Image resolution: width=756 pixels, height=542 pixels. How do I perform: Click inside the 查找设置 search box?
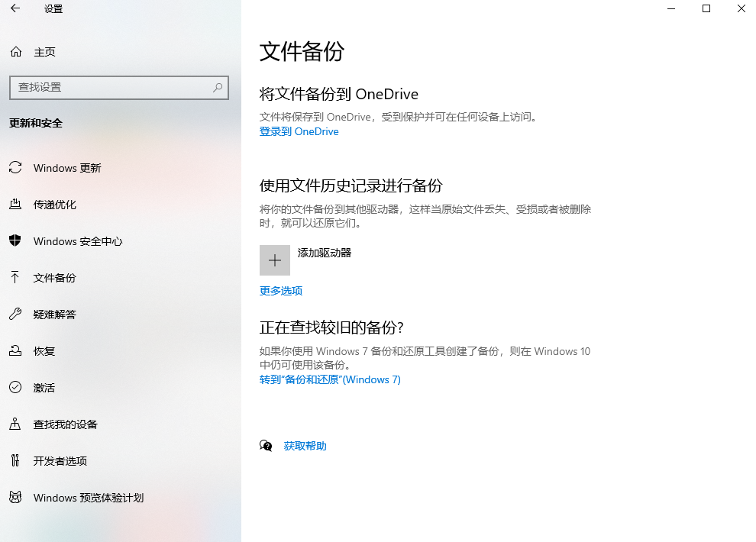[115, 88]
